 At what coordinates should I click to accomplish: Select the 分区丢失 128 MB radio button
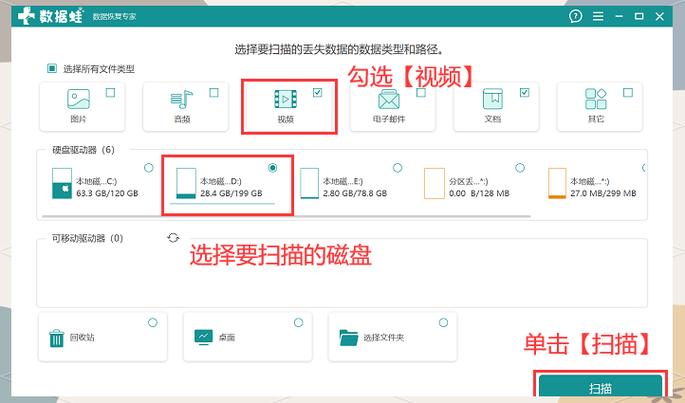(520, 168)
